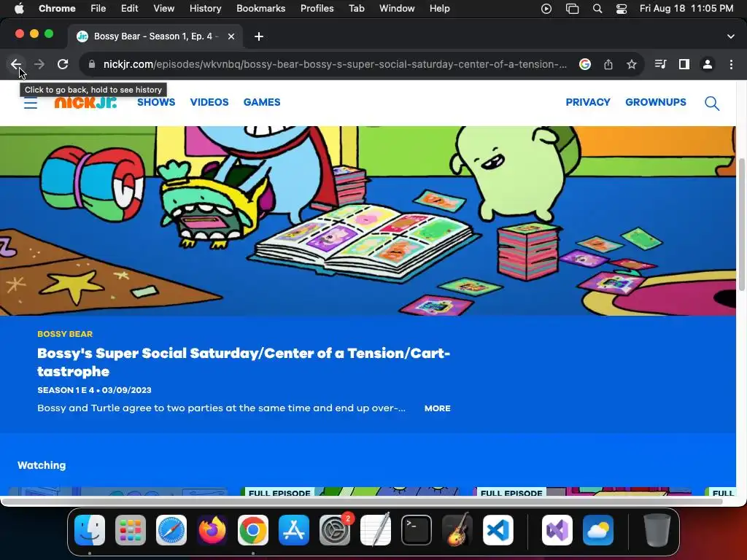This screenshot has height=560, width=747.
Task: Open System Settings from the dock
Action: point(335,530)
